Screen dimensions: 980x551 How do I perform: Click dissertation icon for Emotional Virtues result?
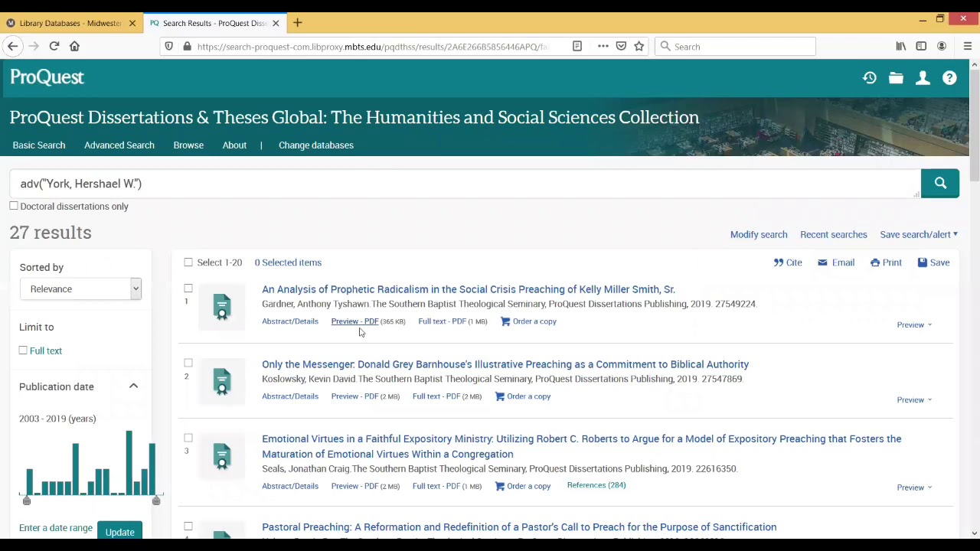pos(222,456)
